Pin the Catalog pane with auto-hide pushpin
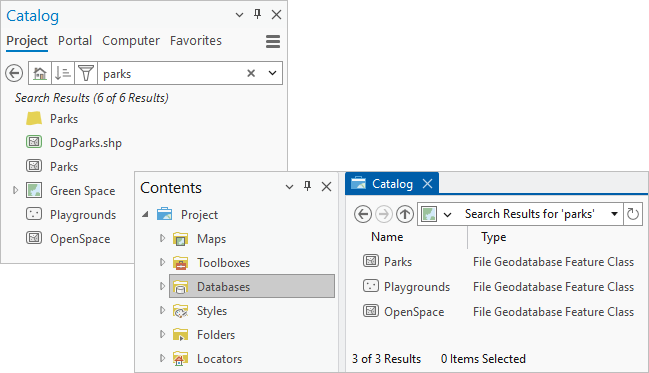The width and height of the screenshot is (649, 373). (x=257, y=14)
